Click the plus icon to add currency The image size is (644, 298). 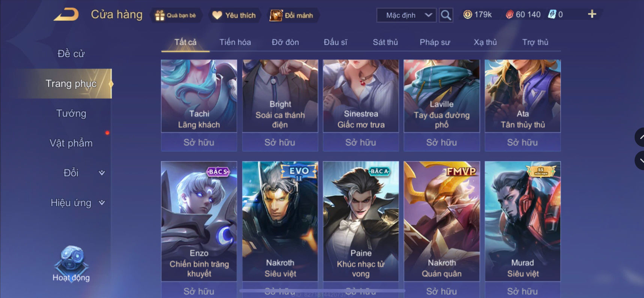click(x=592, y=14)
